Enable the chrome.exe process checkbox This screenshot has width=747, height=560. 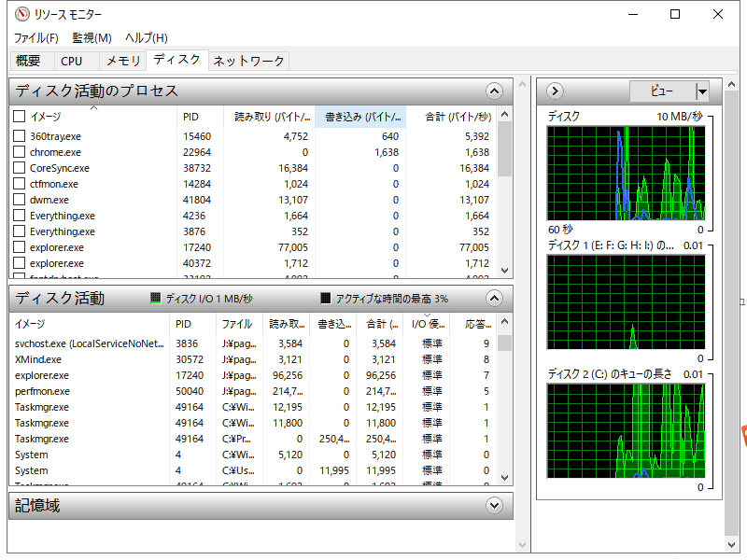coord(19,152)
